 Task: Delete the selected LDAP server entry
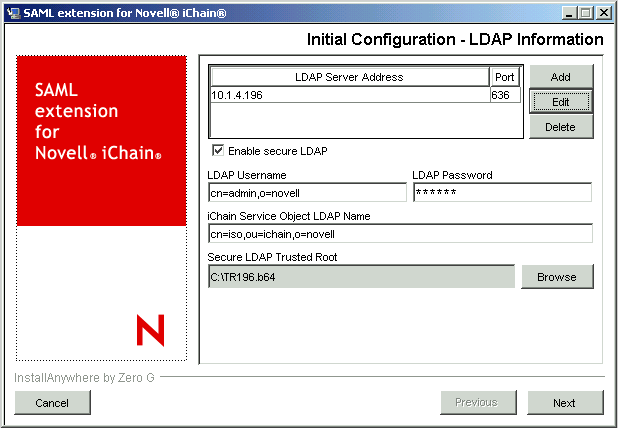click(x=561, y=127)
